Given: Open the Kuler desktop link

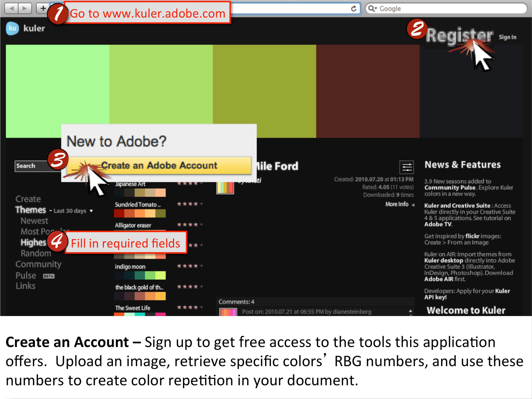Looking at the screenshot, I should pos(444,260).
